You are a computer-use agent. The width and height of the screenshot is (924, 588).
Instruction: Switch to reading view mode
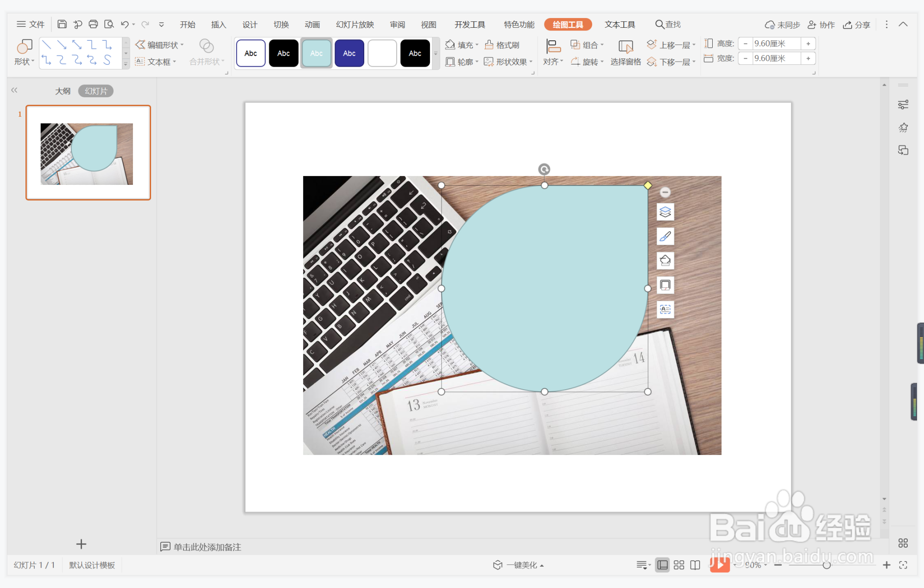[x=695, y=565]
